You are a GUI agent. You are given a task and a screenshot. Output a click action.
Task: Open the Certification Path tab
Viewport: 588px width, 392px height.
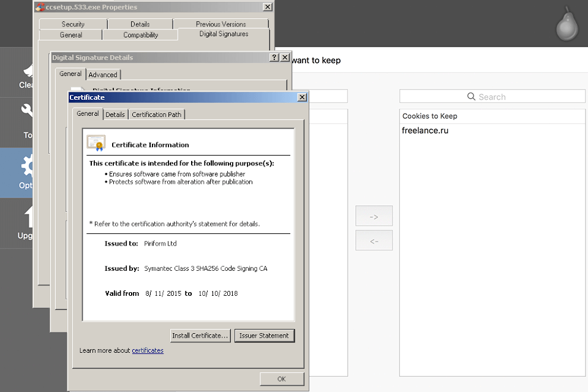[x=156, y=114]
